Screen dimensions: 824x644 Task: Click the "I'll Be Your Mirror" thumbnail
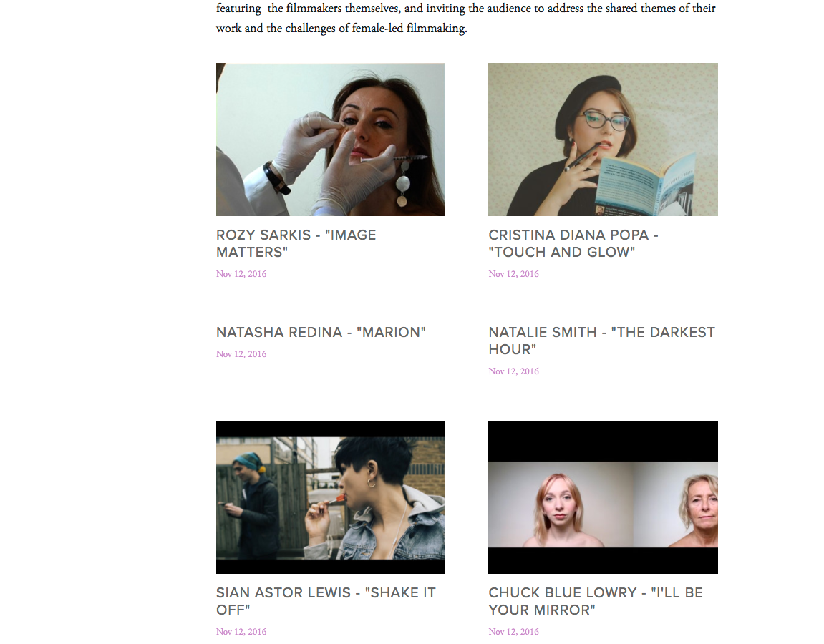603,497
